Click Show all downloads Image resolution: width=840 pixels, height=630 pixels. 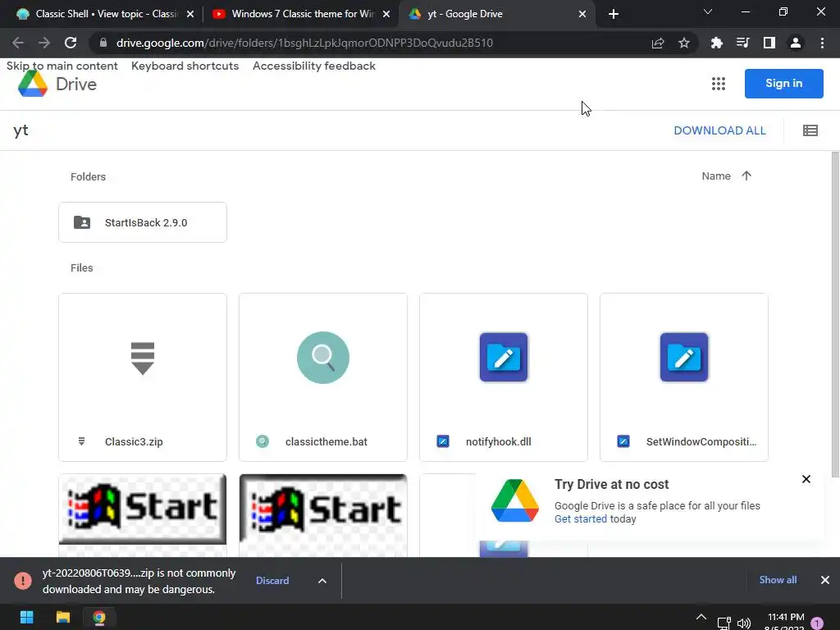(x=778, y=580)
